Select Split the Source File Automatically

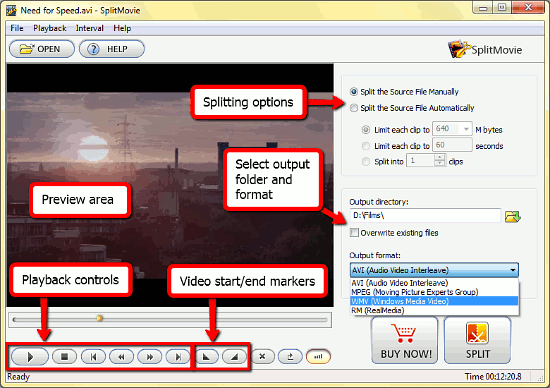(x=412, y=108)
